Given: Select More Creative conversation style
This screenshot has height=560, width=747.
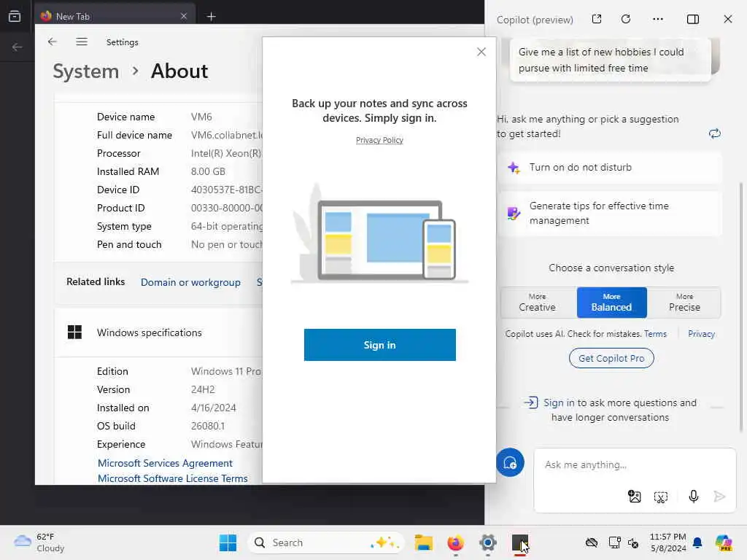Looking at the screenshot, I should coord(538,303).
